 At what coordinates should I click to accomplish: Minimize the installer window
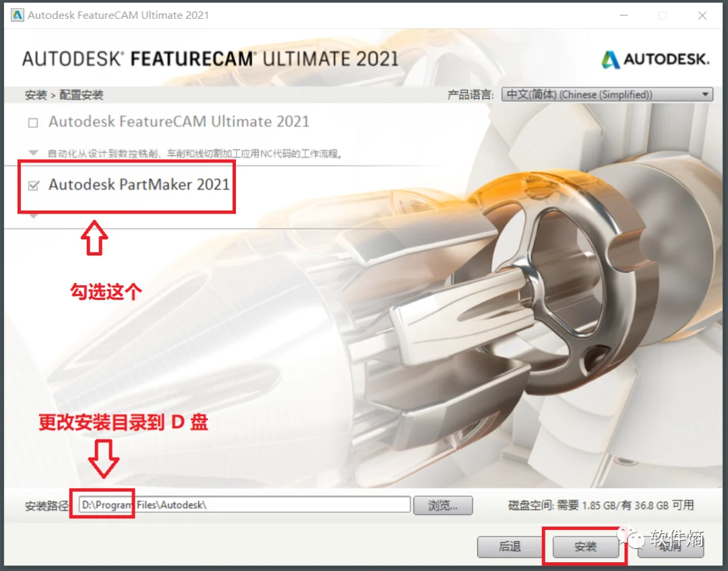tap(624, 15)
